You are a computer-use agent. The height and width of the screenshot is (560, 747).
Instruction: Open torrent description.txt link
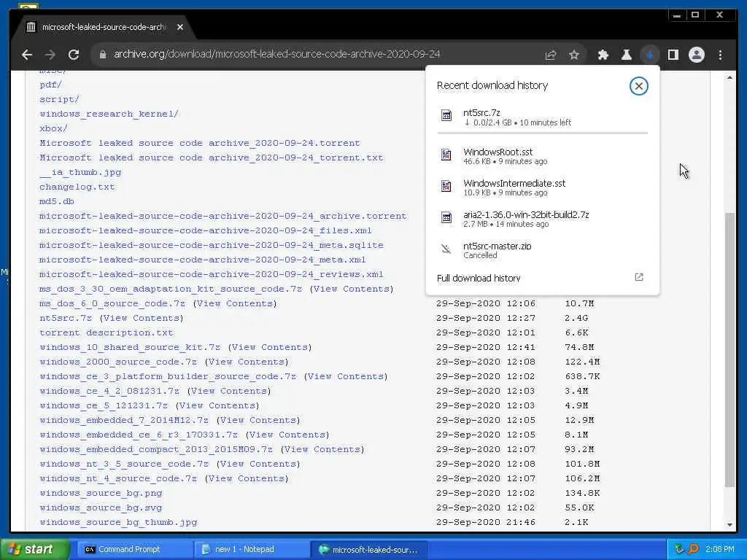107,332
